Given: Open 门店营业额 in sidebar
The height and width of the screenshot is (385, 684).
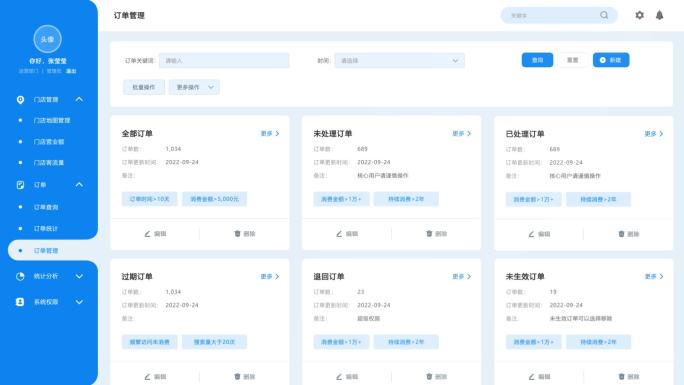Looking at the screenshot, I should coord(49,142).
